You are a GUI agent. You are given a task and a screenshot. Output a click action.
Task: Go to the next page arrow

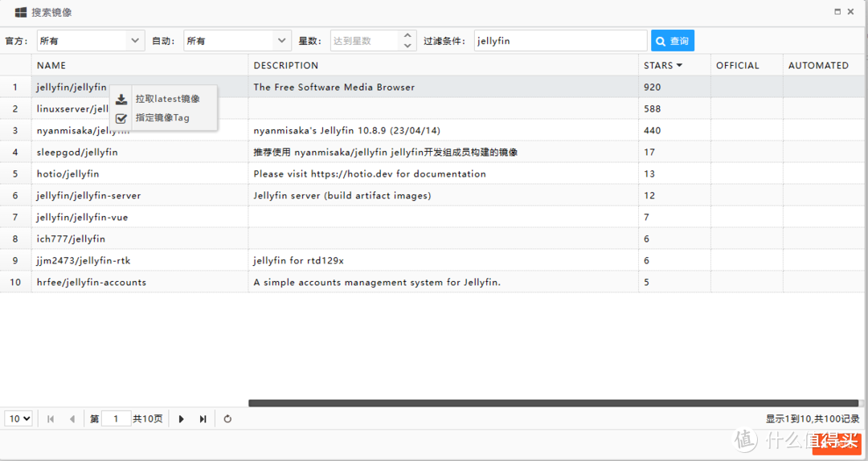181,419
